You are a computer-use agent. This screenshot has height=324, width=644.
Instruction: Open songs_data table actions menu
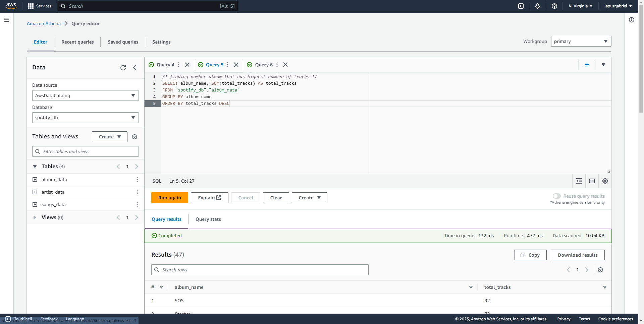(137, 204)
